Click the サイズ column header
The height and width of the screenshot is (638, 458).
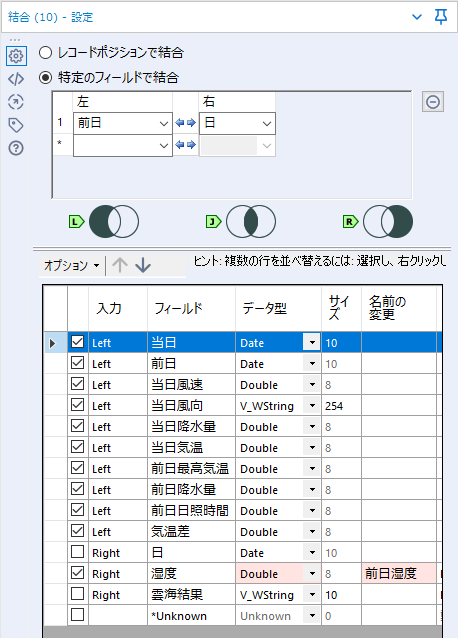tap(341, 308)
